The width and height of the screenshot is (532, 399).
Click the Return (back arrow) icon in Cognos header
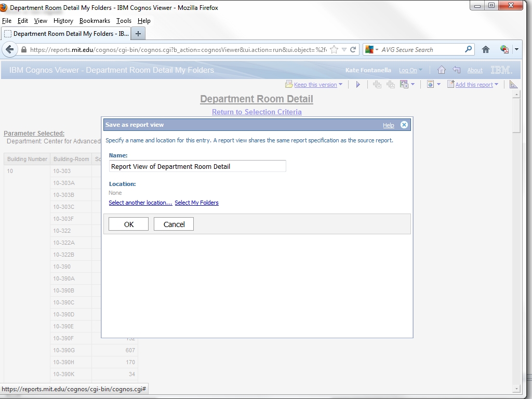(x=456, y=70)
